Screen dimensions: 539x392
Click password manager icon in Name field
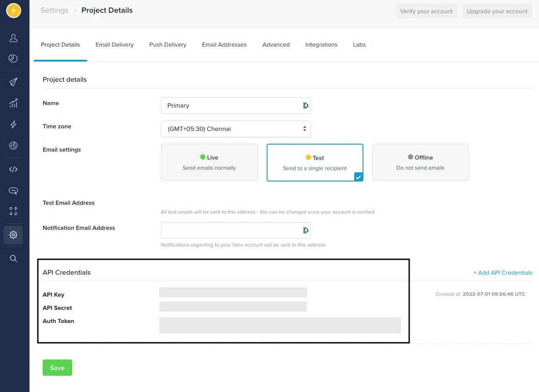pyautogui.click(x=305, y=105)
